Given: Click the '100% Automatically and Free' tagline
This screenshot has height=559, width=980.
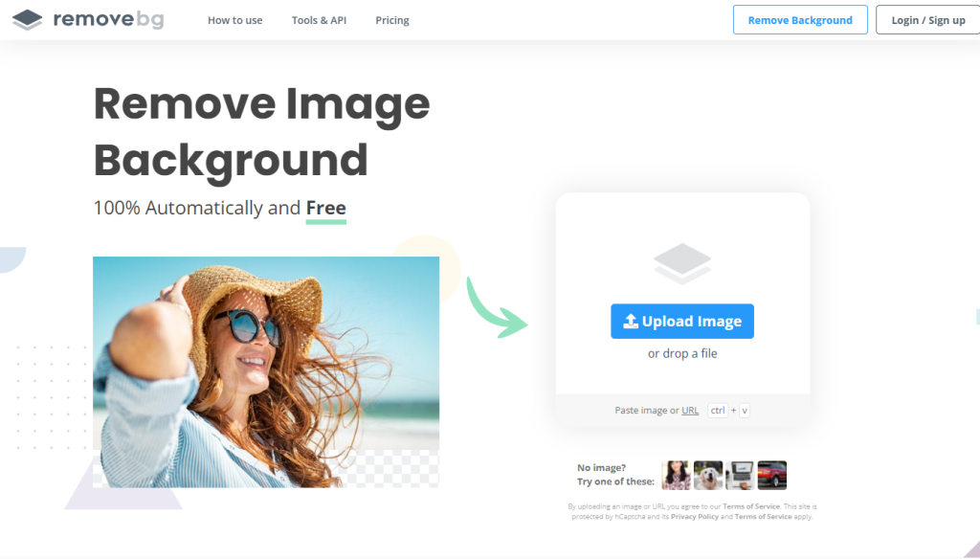Looking at the screenshot, I should [x=219, y=208].
